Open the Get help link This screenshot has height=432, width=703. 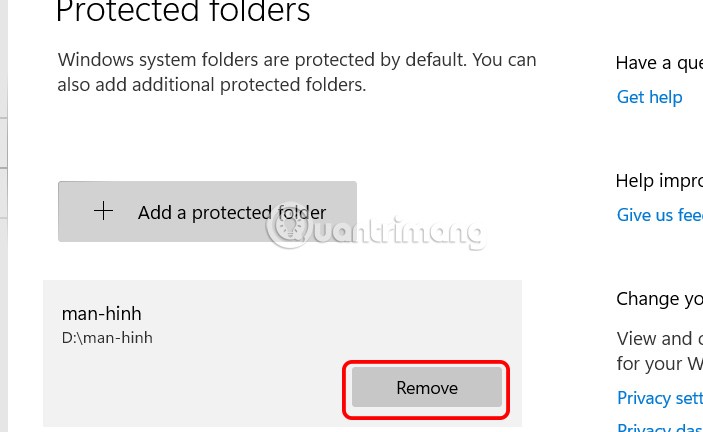click(649, 97)
